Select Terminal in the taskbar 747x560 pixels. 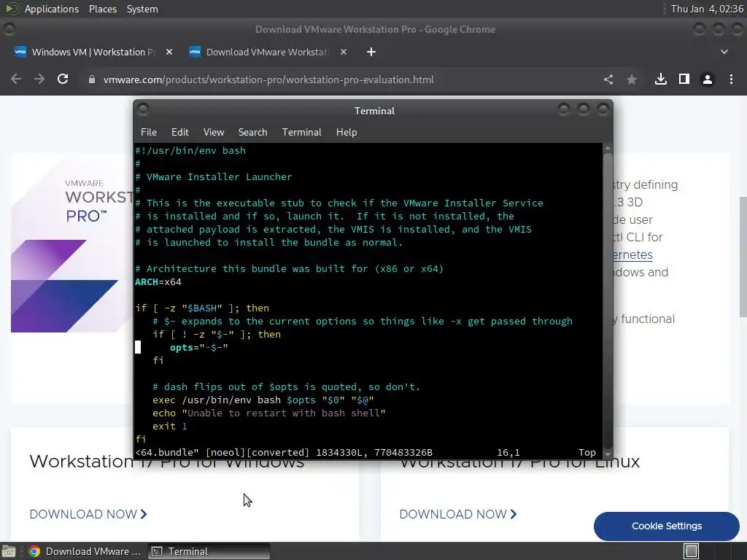(x=209, y=551)
